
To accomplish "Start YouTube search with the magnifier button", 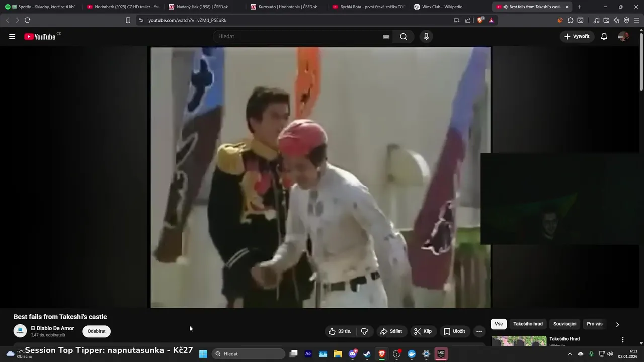I will tap(404, 36).
